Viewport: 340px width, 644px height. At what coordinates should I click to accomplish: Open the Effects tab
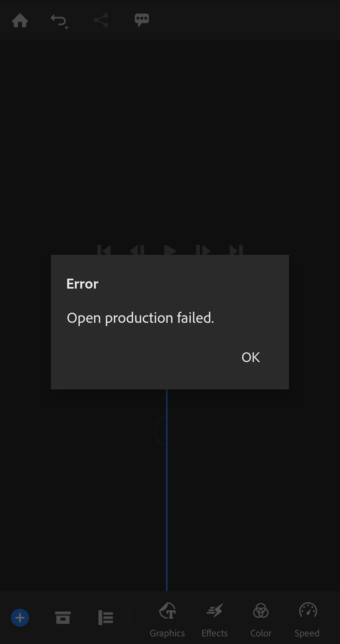pyautogui.click(x=214, y=620)
